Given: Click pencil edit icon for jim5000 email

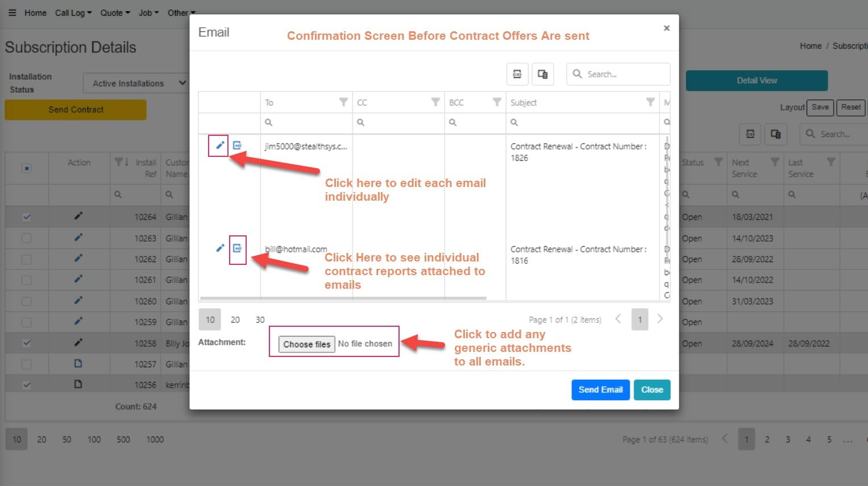Looking at the screenshot, I should [219, 146].
